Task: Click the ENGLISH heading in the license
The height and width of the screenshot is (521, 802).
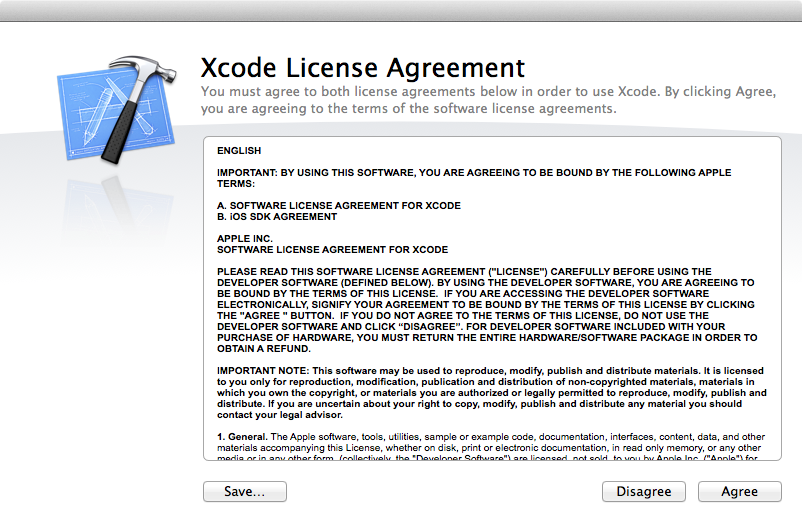Action: pos(239,151)
